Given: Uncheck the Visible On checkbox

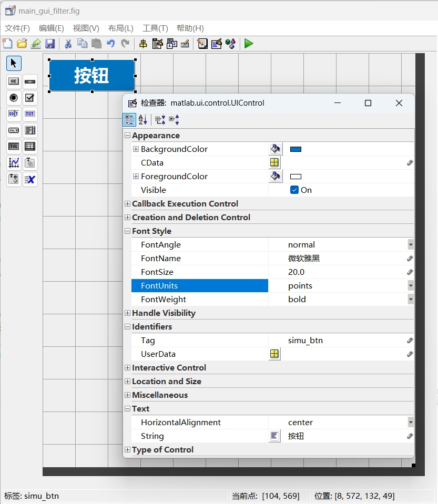Looking at the screenshot, I should 294,190.
